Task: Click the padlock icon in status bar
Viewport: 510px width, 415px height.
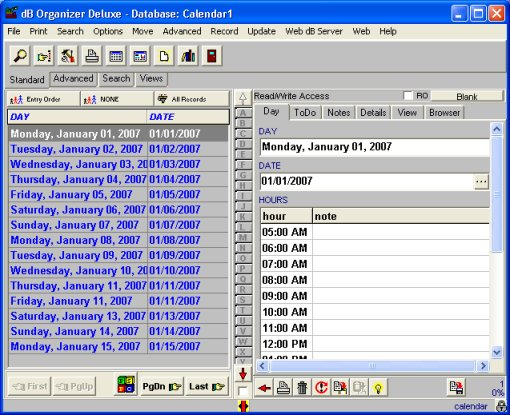Action: (x=501, y=406)
